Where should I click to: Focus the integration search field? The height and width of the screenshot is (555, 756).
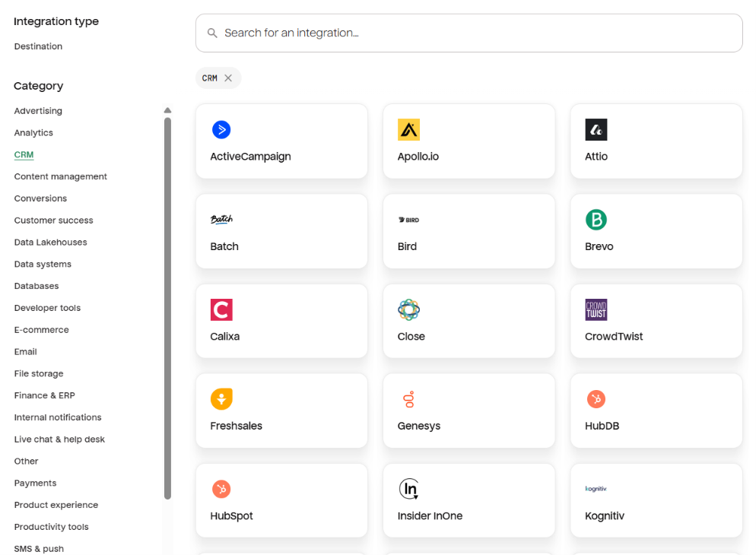tap(469, 33)
